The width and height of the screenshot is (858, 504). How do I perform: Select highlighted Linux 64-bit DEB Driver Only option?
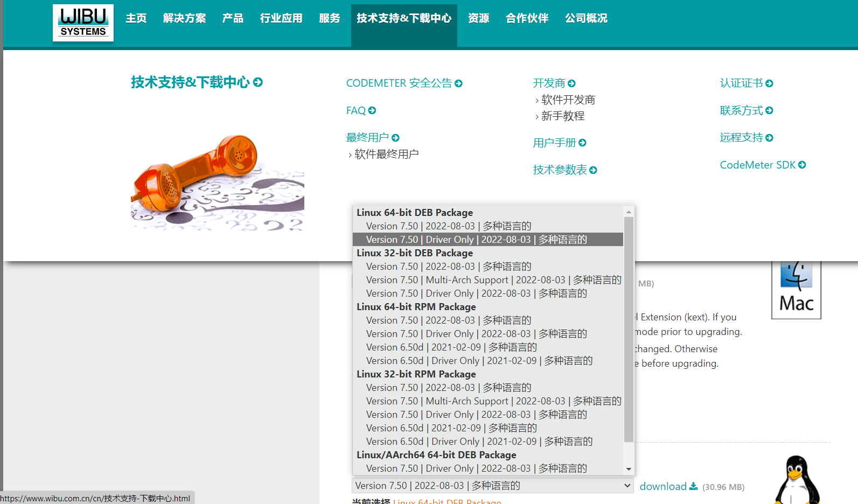488,240
